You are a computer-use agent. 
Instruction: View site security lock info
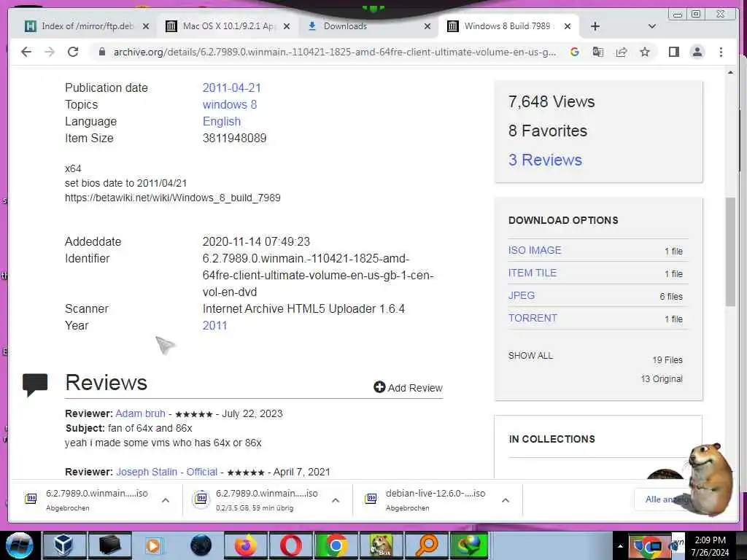click(101, 52)
